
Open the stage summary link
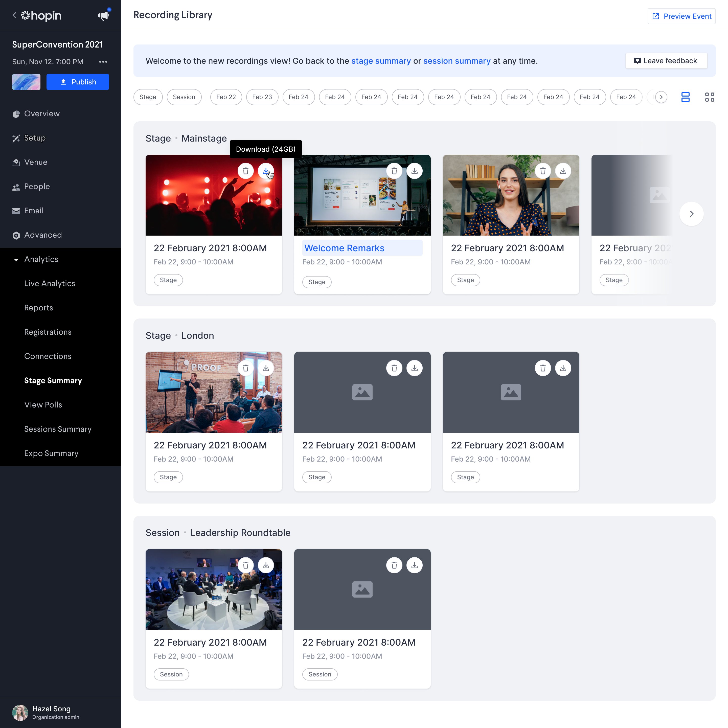tap(381, 61)
